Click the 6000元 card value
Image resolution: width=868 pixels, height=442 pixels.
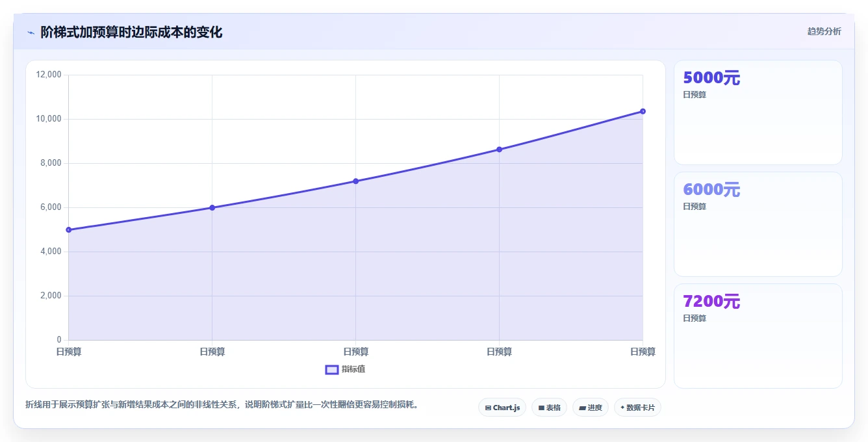(x=711, y=190)
